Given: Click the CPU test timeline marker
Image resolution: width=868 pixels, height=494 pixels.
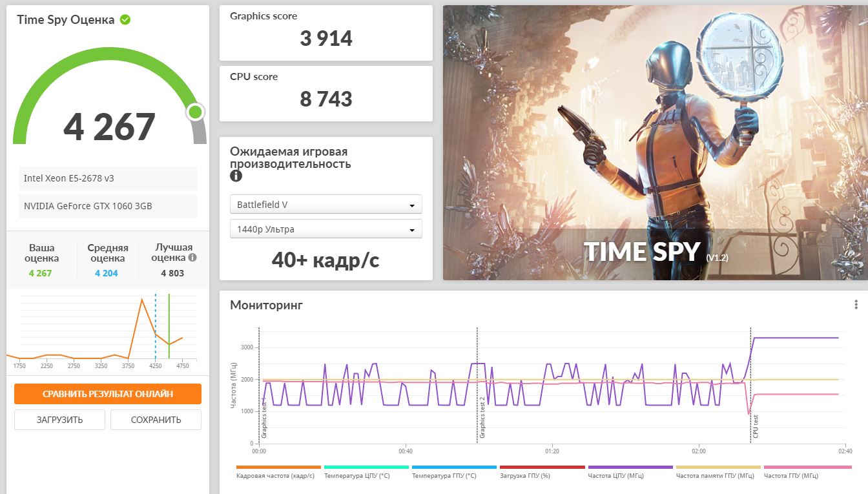Looking at the screenshot, I should click(756, 426).
